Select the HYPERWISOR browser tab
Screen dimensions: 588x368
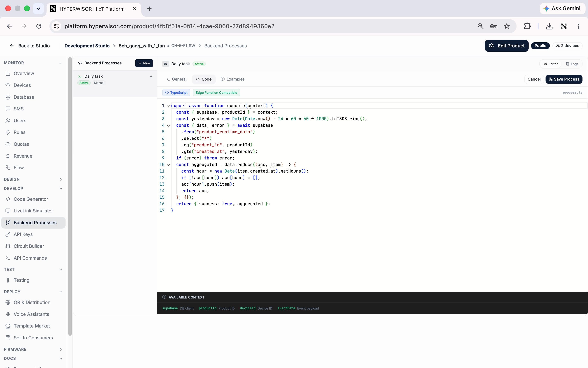tap(94, 9)
